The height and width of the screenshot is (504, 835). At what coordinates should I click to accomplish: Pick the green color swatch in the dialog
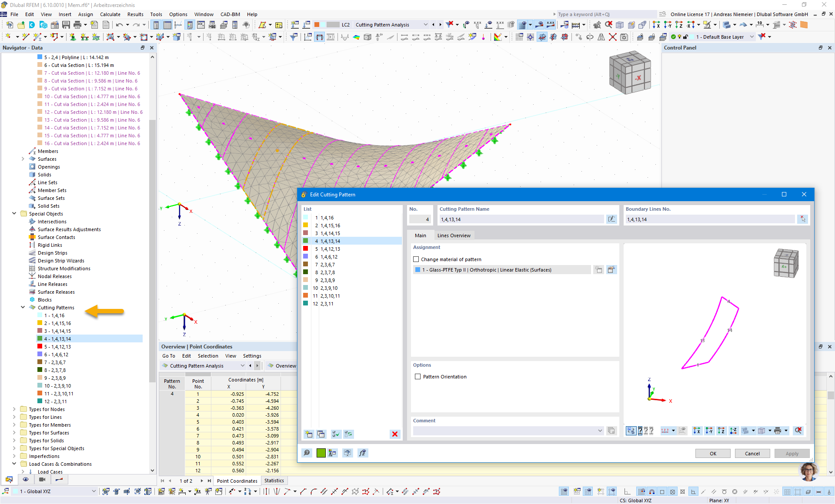pos(321,453)
